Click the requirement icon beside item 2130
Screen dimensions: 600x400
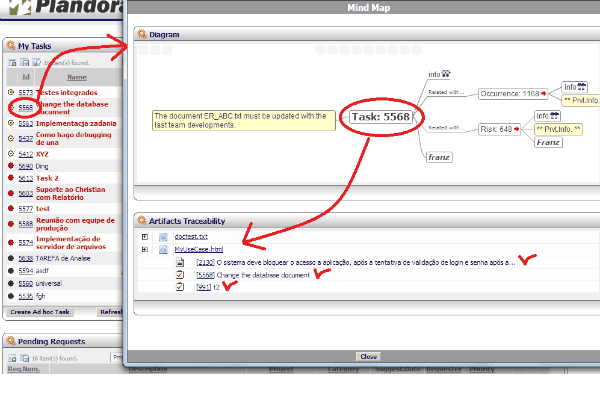[180, 262]
